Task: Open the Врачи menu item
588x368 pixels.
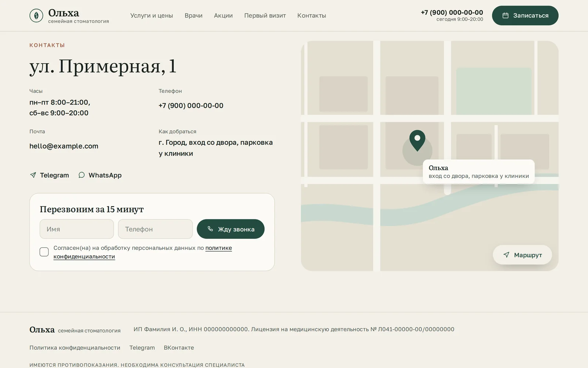Action: (x=193, y=15)
